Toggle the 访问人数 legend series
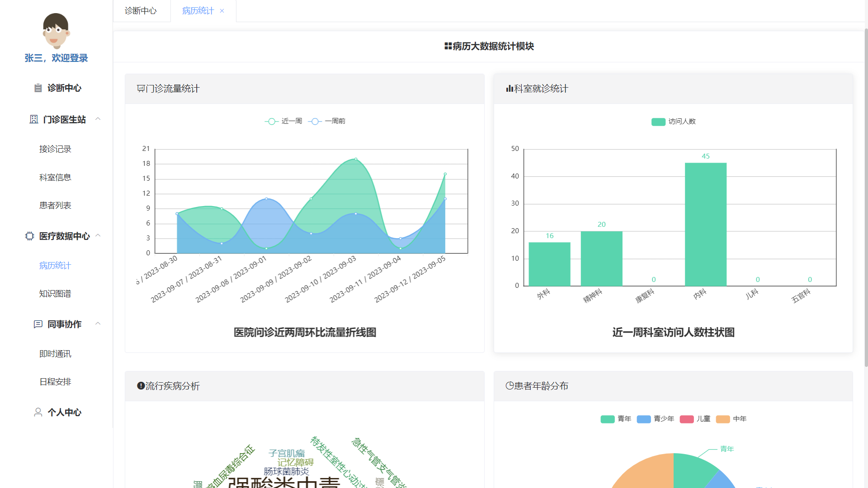Viewport: 868px width, 488px height. coord(674,122)
